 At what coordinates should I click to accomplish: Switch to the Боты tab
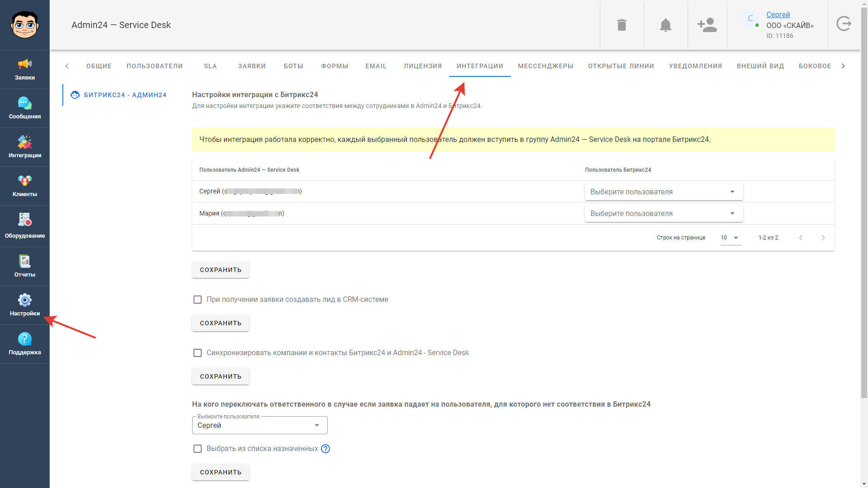tap(293, 66)
